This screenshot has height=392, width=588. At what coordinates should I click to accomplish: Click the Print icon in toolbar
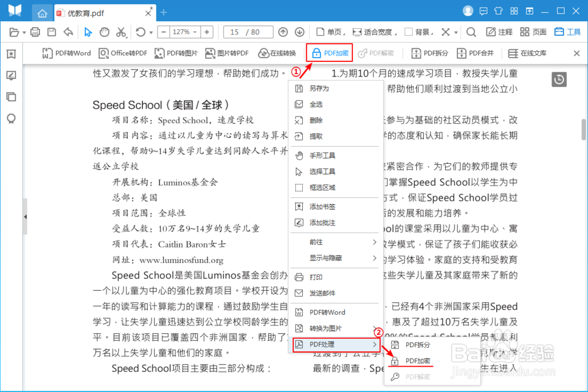coord(35,32)
